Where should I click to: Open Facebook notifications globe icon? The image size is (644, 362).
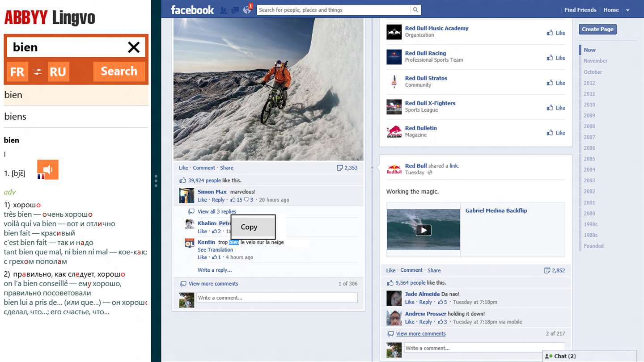click(x=247, y=10)
